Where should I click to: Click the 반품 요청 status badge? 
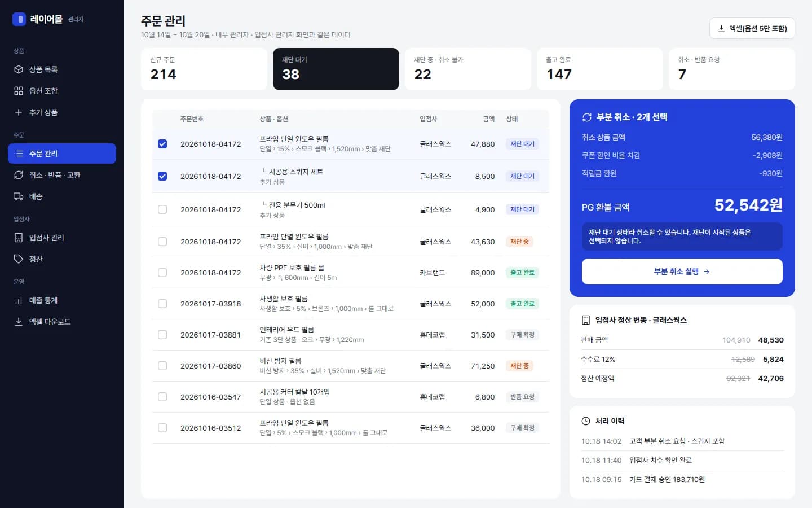click(522, 397)
